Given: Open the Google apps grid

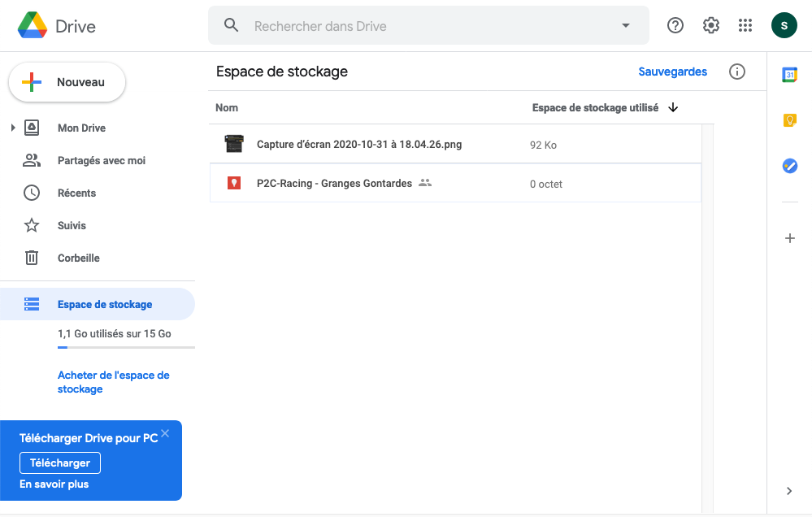Looking at the screenshot, I should click(745, 25).
